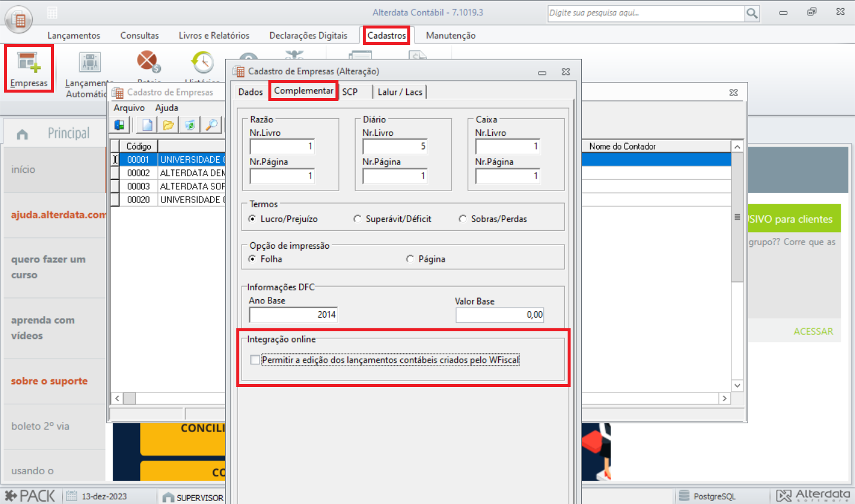The height and width of the screenshot is (504, 855).
Task: Click boleto 2º via link
Action: [40, 426]
